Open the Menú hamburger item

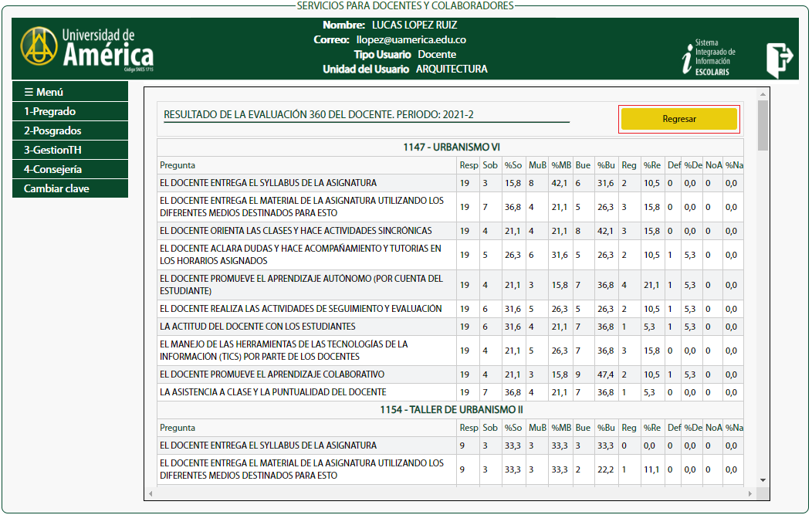pos(70,92)
